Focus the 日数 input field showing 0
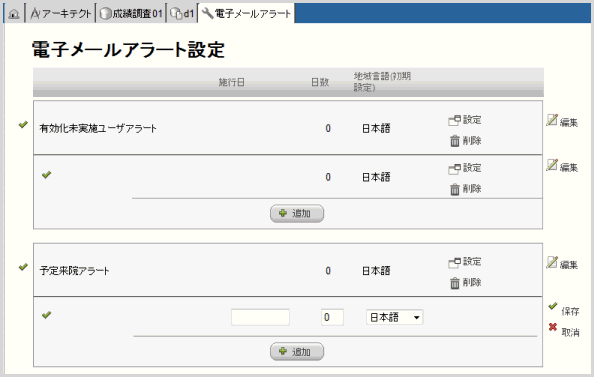594x377 pixels. 332,317
